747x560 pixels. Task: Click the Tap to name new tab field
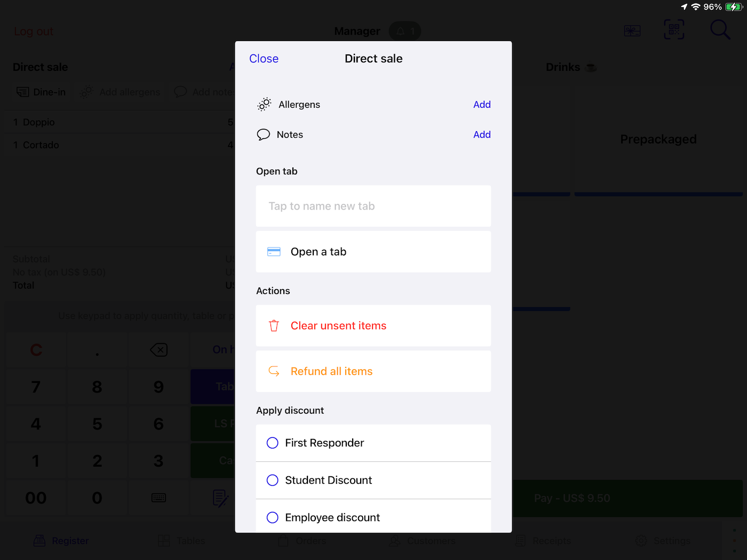(373, 206)
